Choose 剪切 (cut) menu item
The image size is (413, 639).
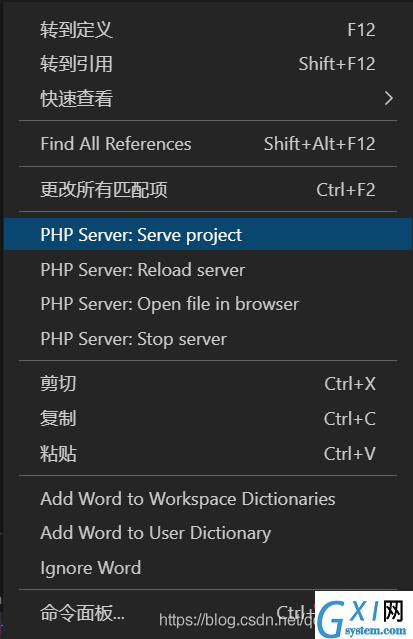click(208, 383)
